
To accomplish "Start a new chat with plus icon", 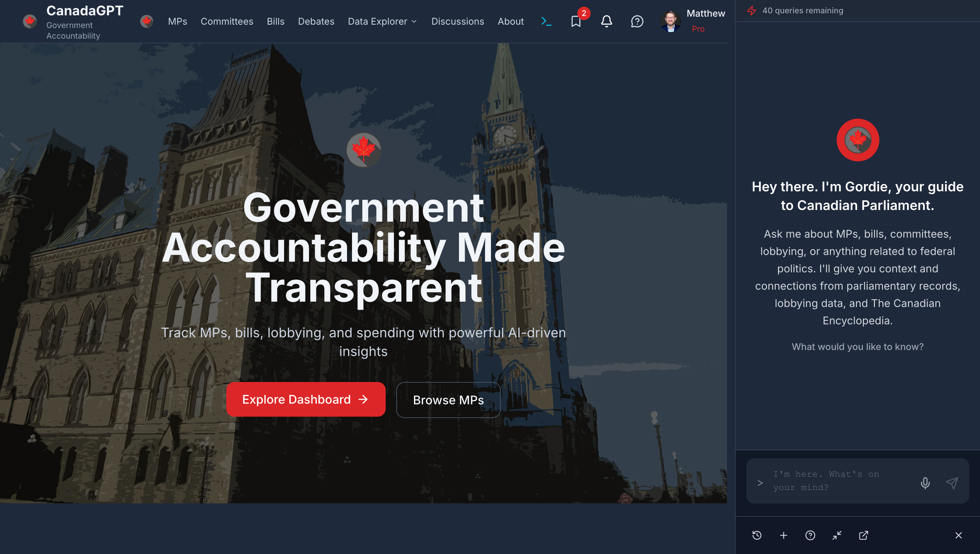I will pyautogui.click(x=783, y=535).
